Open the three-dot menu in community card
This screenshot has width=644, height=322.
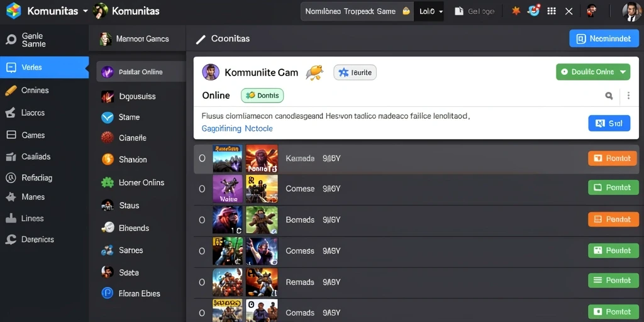pos(628,96)
